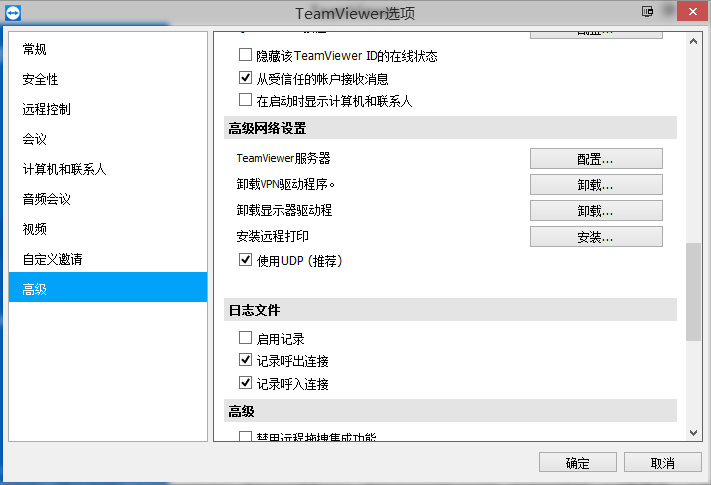The width and height of the screenshot is (711, 485).
Task: Enable 在启动时显示计算机和联系人 checkbox
Action: [x=245, y=99]
